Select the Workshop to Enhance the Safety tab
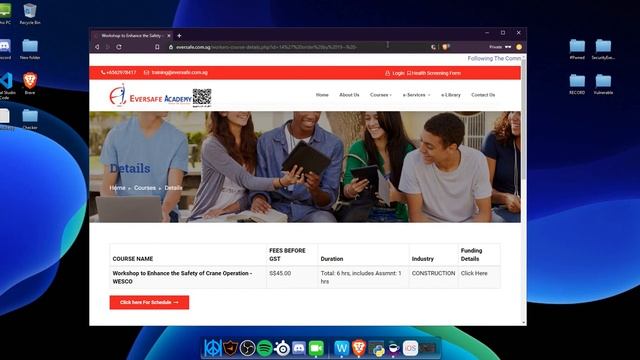The image size is (640, 360). pyautogui.click(x=132, y=36)
